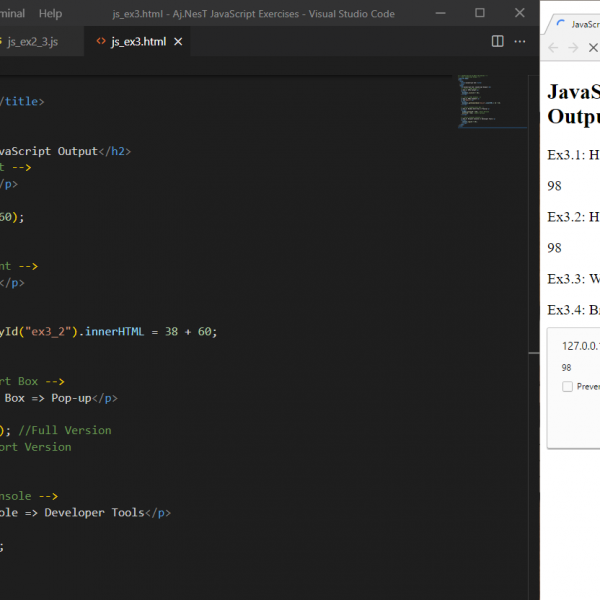600x600 pixels.
Task: Maximize the Visual Studio Code window
Action: point(480,14)
